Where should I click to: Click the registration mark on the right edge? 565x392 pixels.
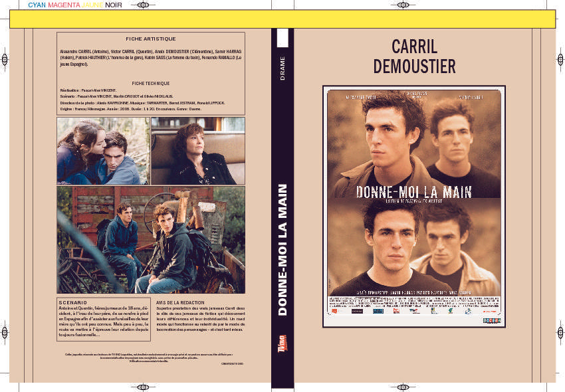point(560,58)
